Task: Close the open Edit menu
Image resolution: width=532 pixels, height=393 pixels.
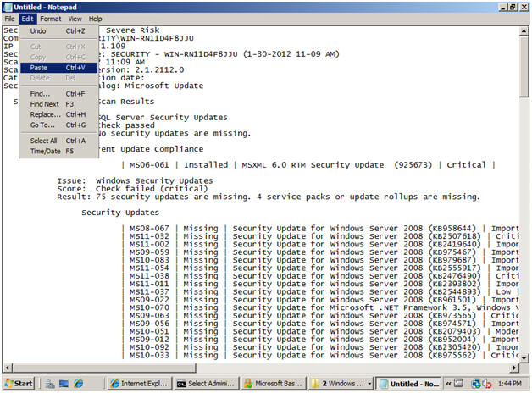Action: (x=27, y=19)
